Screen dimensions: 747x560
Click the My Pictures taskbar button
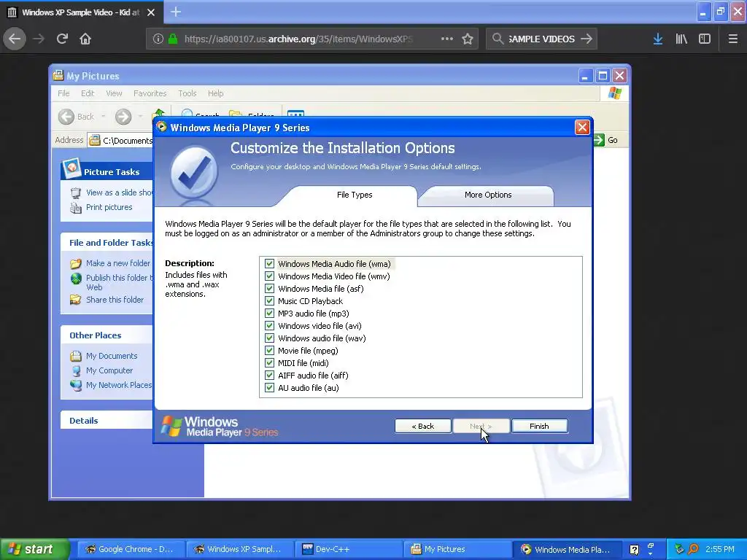tap(457, 549)
